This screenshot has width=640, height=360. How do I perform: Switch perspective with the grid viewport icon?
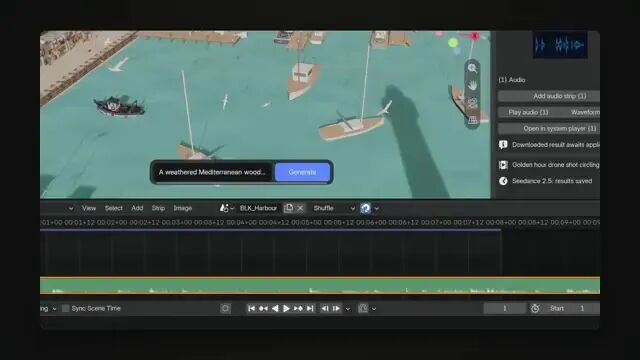pos(472,120)
